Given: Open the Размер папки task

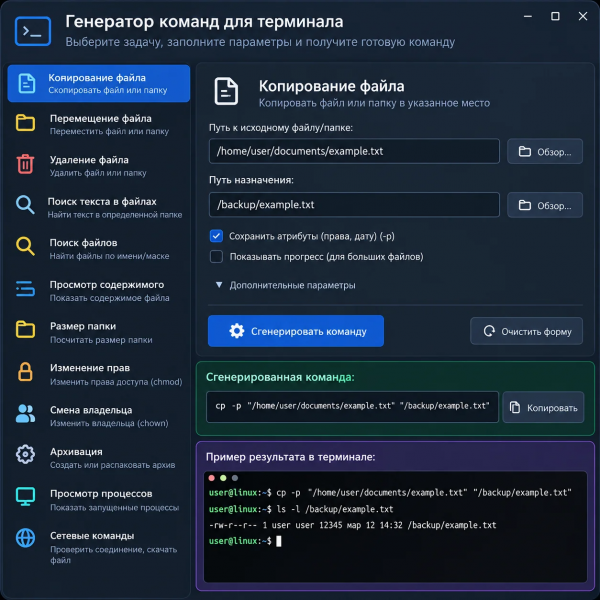Looking at the screenshot, I should 99,332.
